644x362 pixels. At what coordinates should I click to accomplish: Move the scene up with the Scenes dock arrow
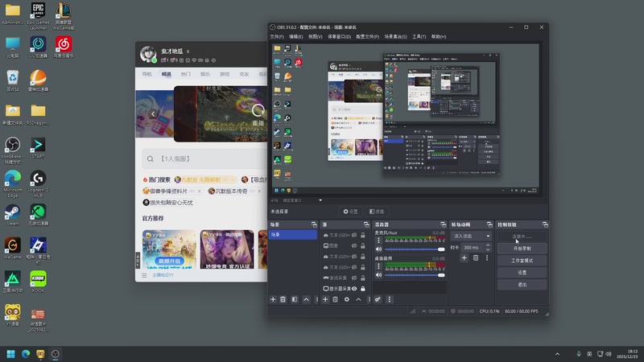(306, 299)
